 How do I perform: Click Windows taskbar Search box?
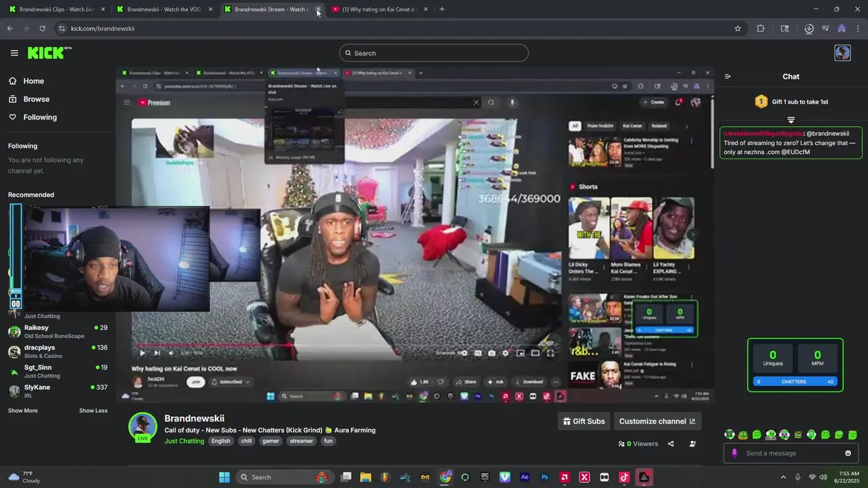[x=284, y=477]
